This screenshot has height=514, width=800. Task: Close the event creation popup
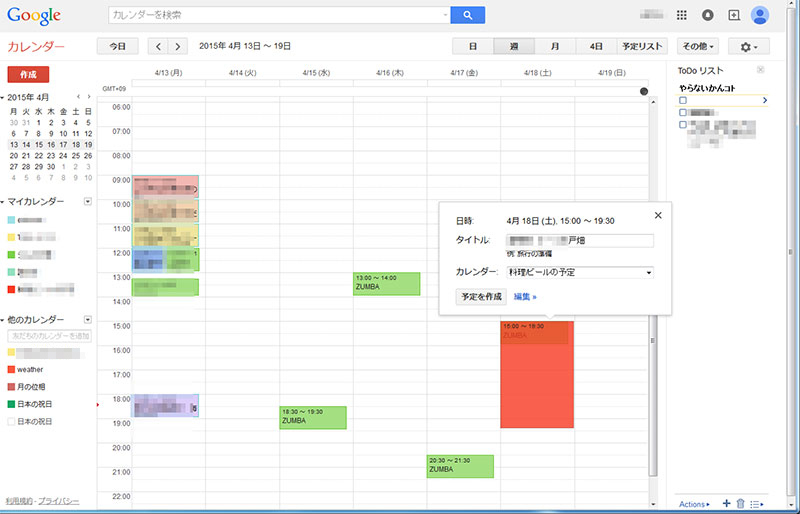pos(658,215)
